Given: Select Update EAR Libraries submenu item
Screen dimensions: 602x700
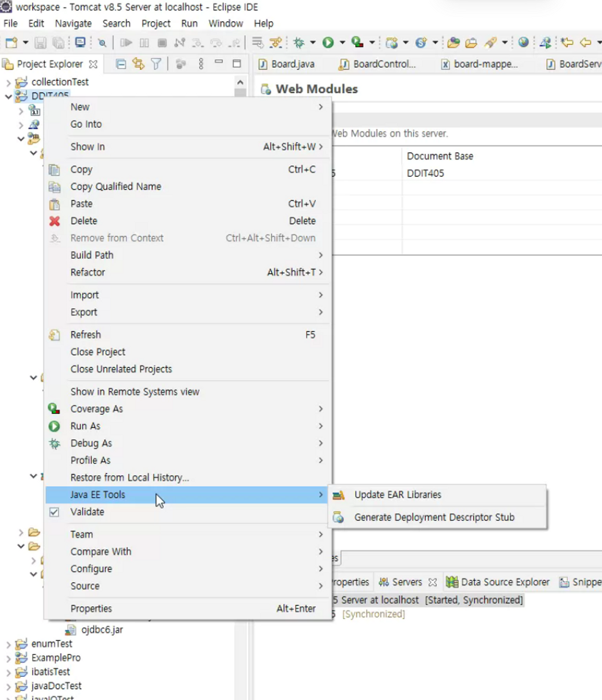Looking at the screenshot, I should (x=437, y=494).
